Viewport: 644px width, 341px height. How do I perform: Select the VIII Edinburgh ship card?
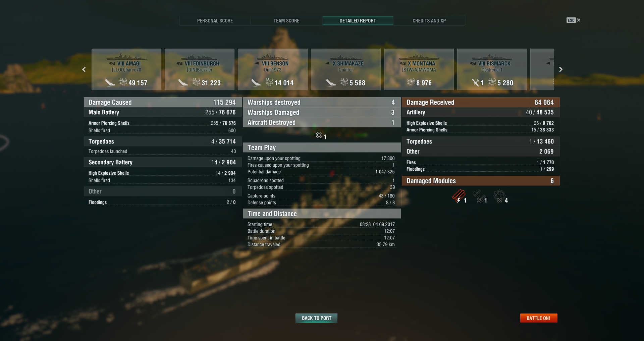pos(200,69)
